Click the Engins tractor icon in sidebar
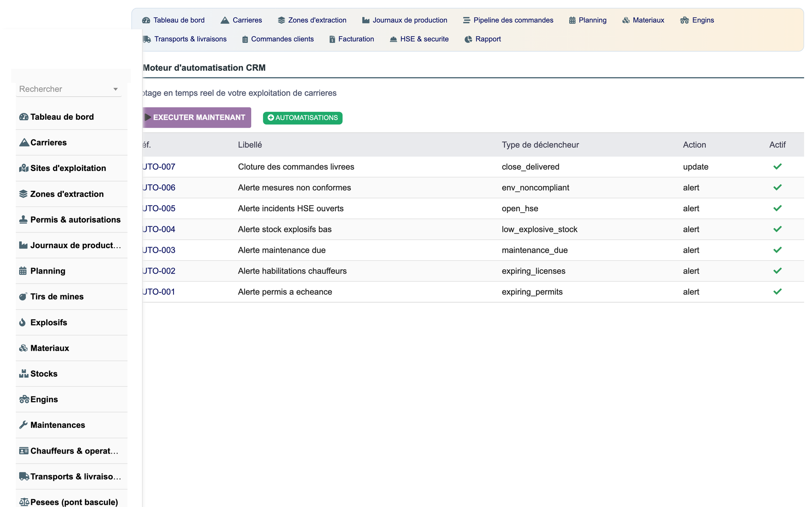 click(x=24, y=399)
